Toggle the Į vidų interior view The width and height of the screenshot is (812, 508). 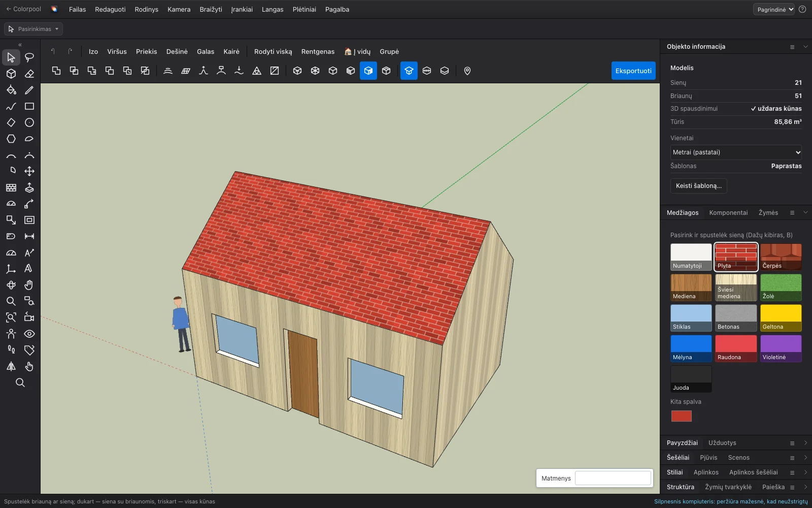[x=357, y=51]
